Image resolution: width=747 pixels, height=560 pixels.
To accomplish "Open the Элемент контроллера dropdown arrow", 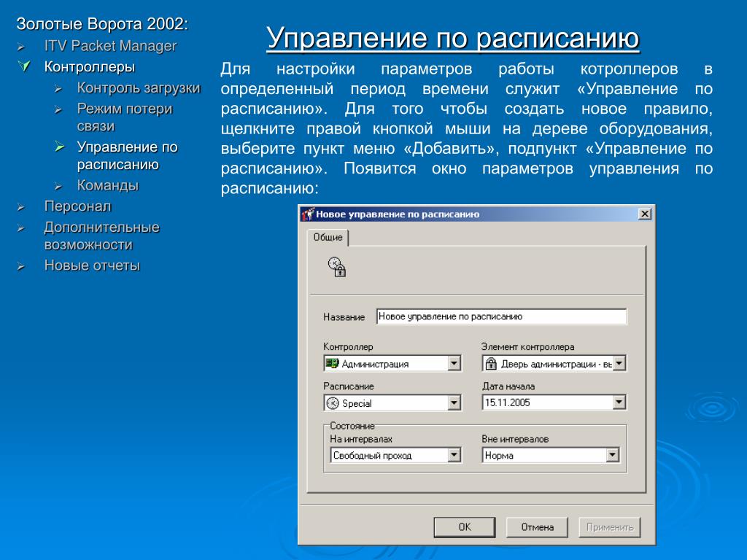I will tap(619, 363).
